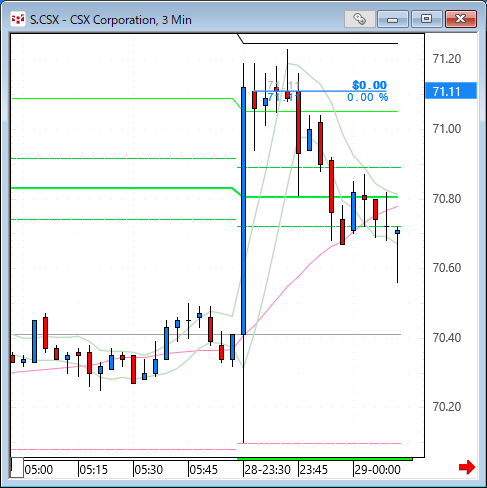The image size is (487, 488).
Task: Click the blue horizontal position line at 71.11
Action: [319, 91]
